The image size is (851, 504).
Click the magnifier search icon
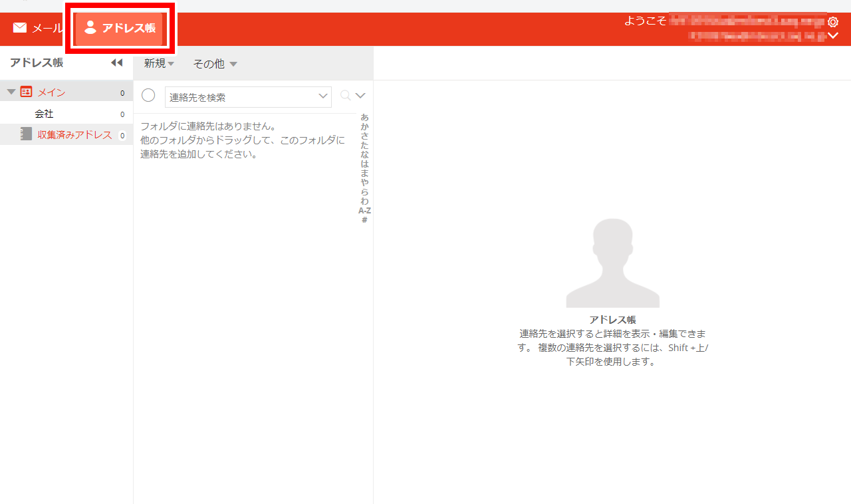(345, 96)
